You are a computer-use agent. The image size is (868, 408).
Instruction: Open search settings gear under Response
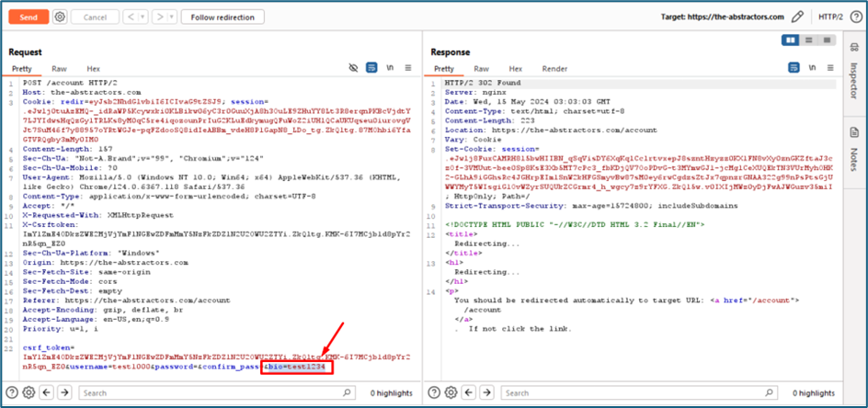451,392
